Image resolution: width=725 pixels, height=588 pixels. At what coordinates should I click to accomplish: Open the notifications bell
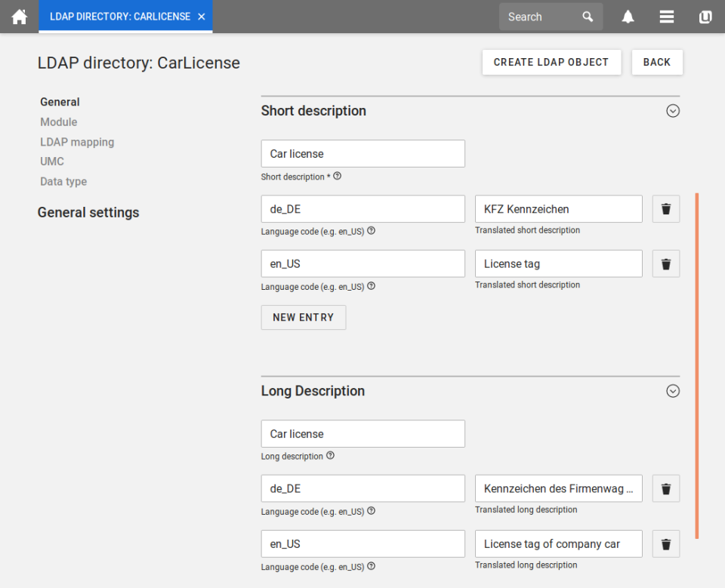click(x=628, y=17)
